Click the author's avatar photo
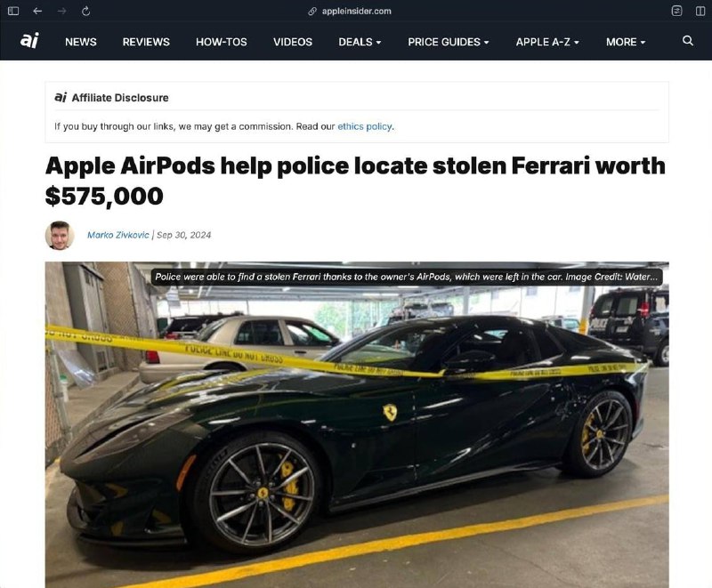 click(x=60, y=235)
